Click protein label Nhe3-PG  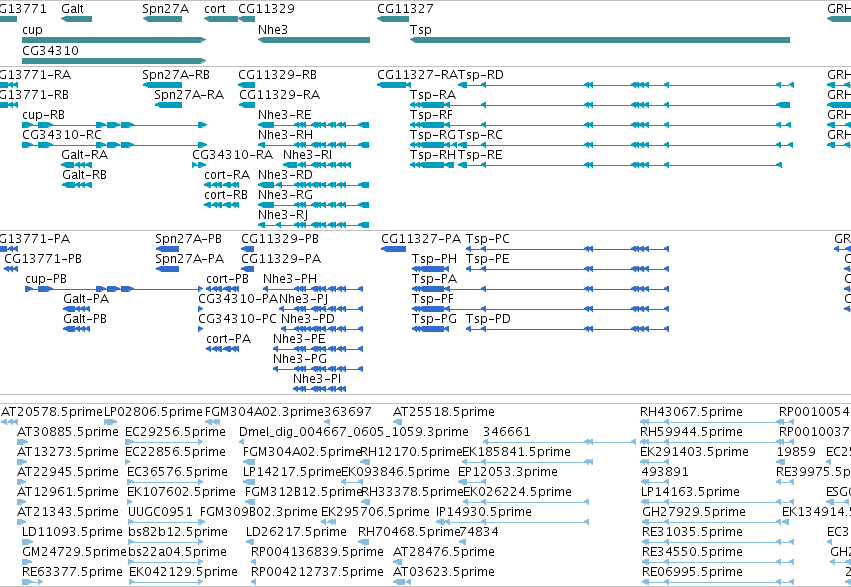click(300, 359)
